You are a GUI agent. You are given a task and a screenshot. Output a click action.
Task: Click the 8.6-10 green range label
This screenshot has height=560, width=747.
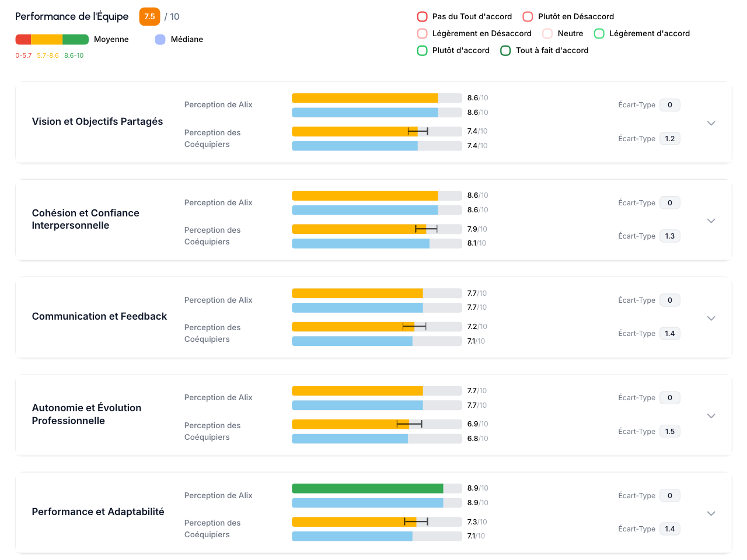click(74, 55)
